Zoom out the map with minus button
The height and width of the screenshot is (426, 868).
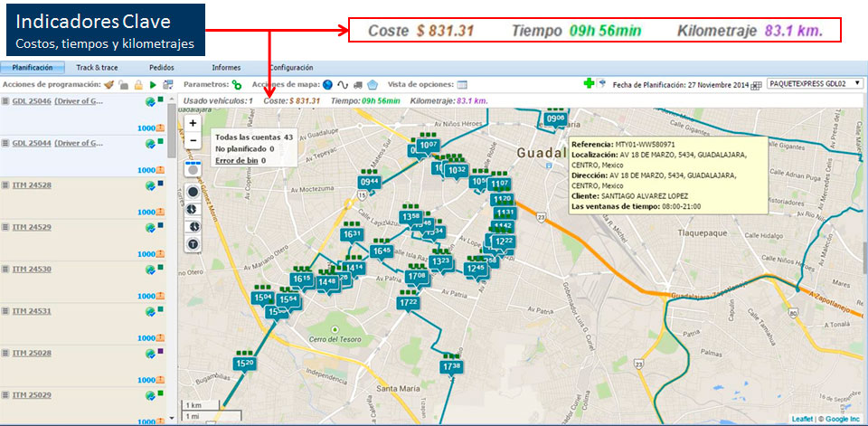click(x=193, y=140)
